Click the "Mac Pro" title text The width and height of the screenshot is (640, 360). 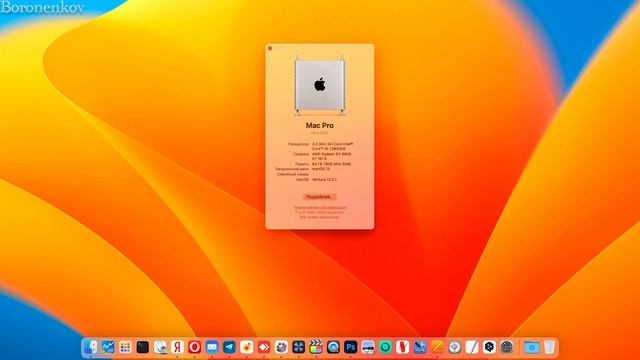[320, 125]
